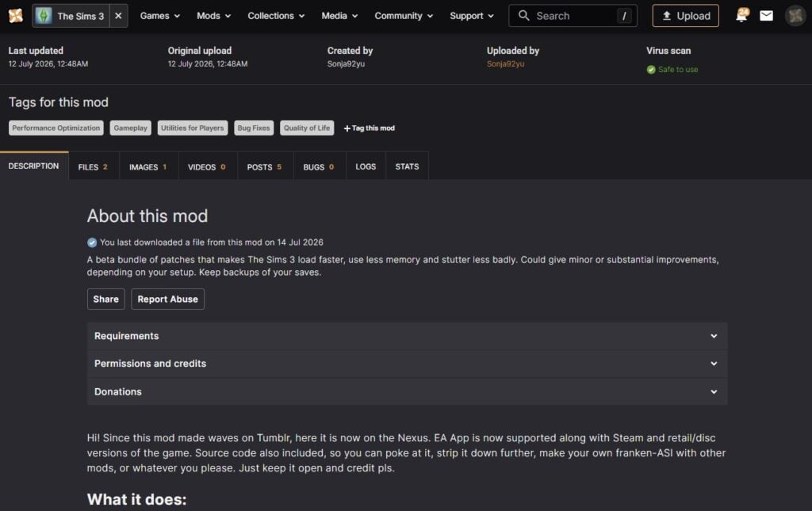Click the Report Abuse button
Image resolution: width=812 pixels, height=511 pixels.
click(168, 299)
